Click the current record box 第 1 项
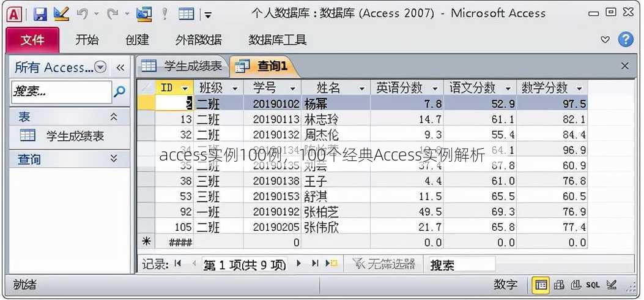This screenshot has height=300, width=644. 245,264
